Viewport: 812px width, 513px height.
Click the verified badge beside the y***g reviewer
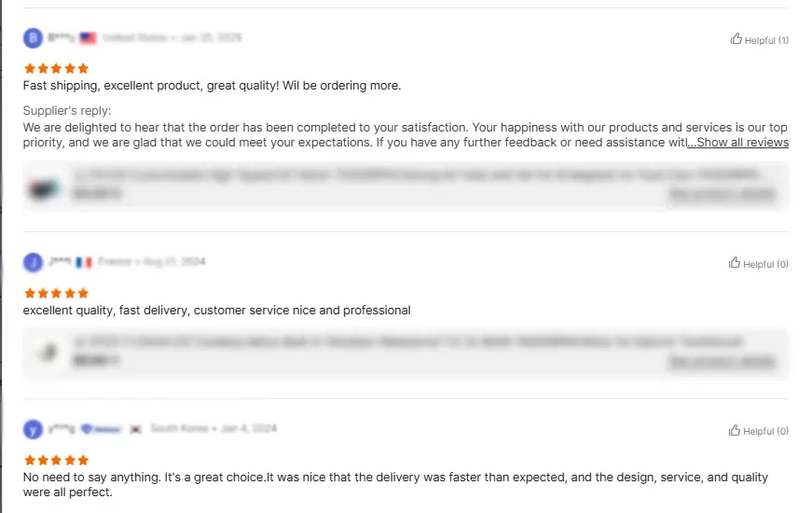pyautogui.click(x=102, y=429)
